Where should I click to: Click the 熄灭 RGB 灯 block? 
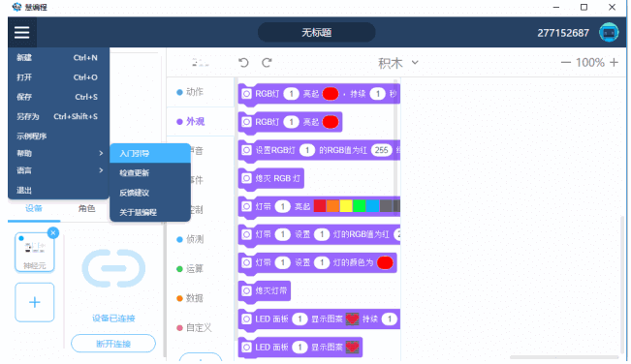(x=271, y=178)
